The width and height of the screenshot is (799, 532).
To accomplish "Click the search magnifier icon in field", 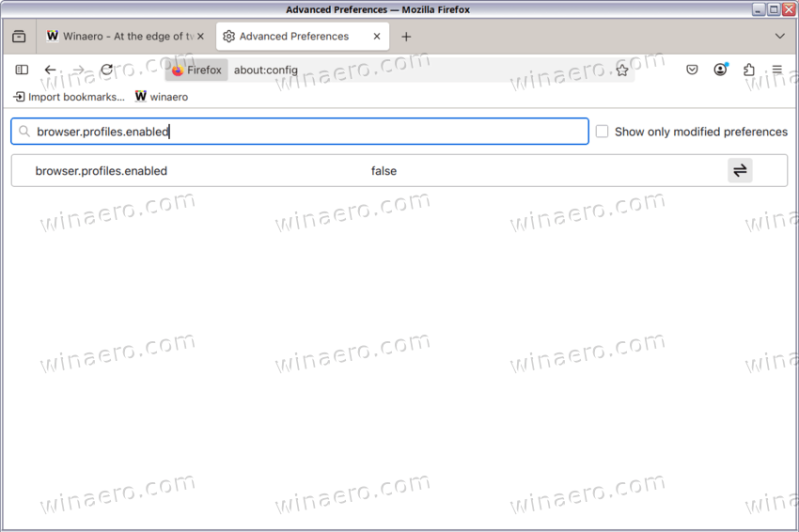I will (23, 132).
